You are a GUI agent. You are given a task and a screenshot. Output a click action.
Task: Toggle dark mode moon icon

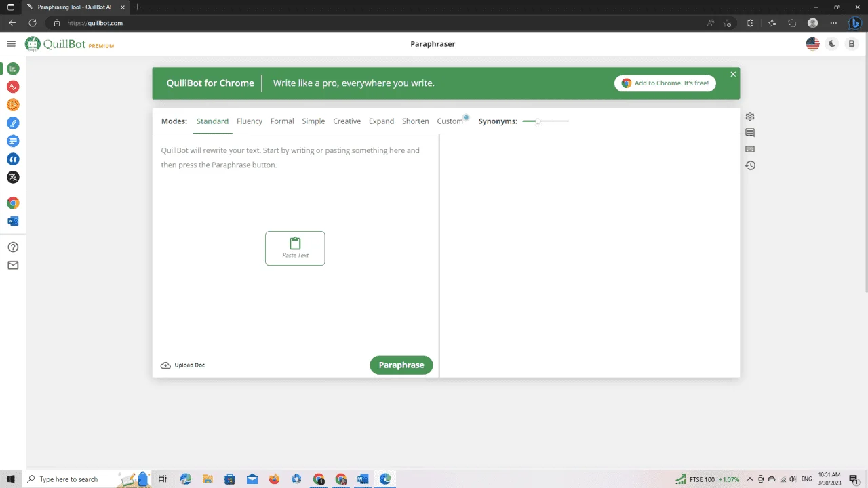click(832, 44)
